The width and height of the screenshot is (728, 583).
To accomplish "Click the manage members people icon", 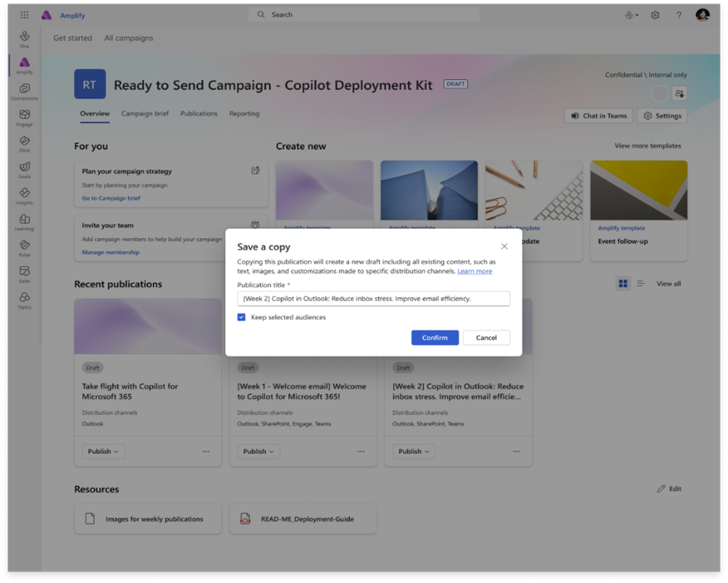I will pyautogui.click(x=679, y=93).
